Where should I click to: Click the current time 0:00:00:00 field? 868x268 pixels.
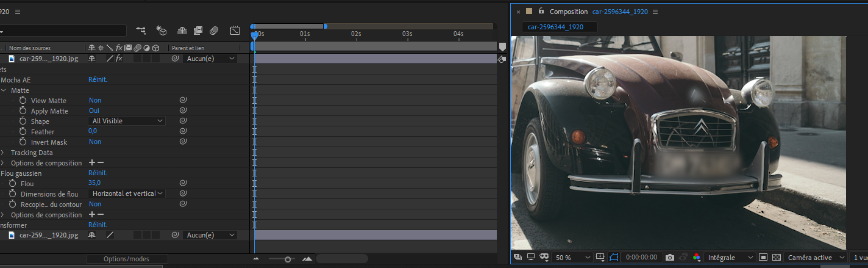click(x=641, y=258)
